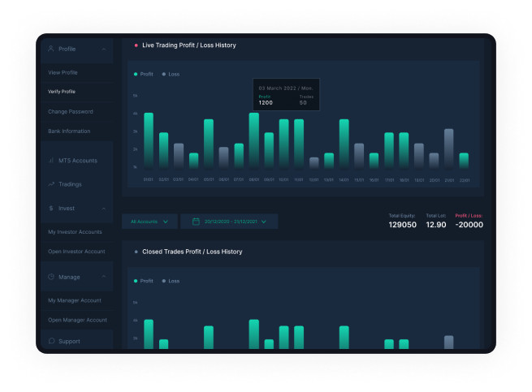Click the All Accounts dropdown arrow
Image resolution: width=532 pixels, height=392 pixels.
(x=166, y=222)
